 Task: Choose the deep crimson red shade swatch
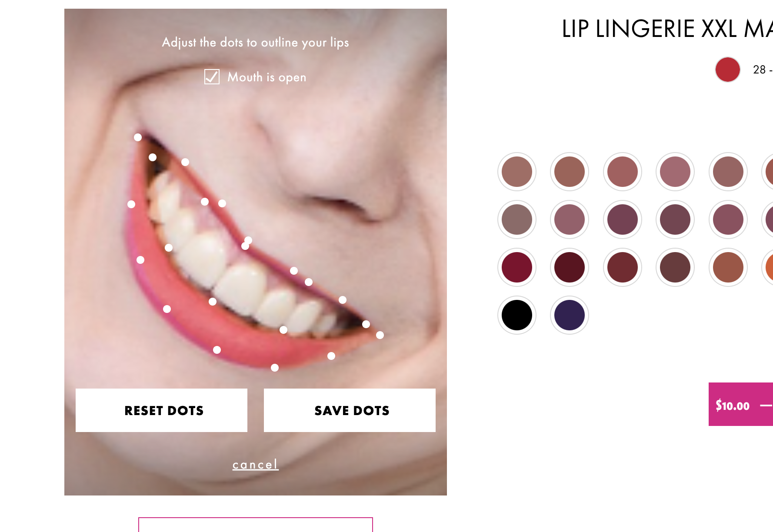click(517, 267)
